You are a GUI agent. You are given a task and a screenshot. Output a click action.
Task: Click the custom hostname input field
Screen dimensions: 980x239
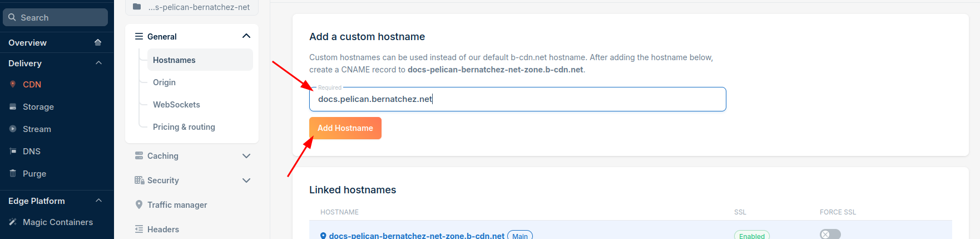click(x=518, y=99)
